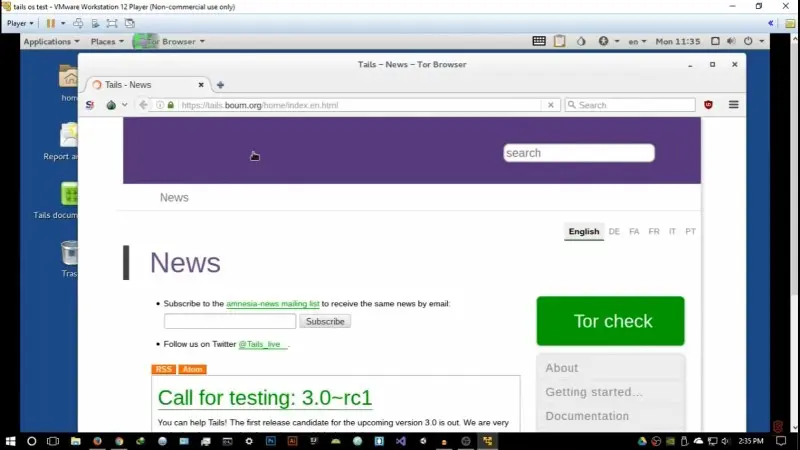The image size is (800, 450).
Task: Click the network icon in Tails top bar
Action: pyautogui.click(x=715, y=41)
